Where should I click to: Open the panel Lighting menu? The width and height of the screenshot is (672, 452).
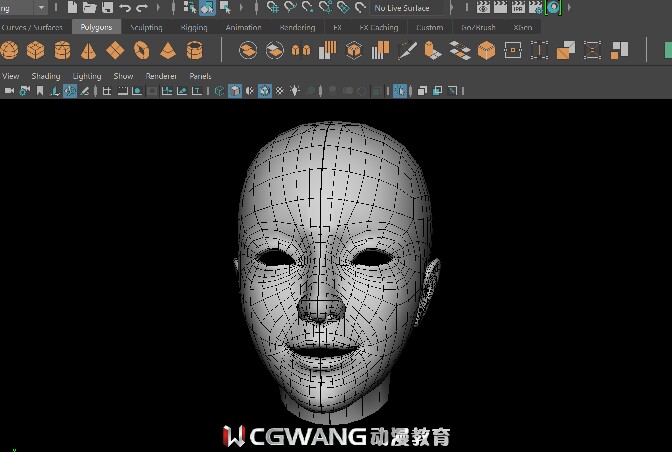coord(87,76)
